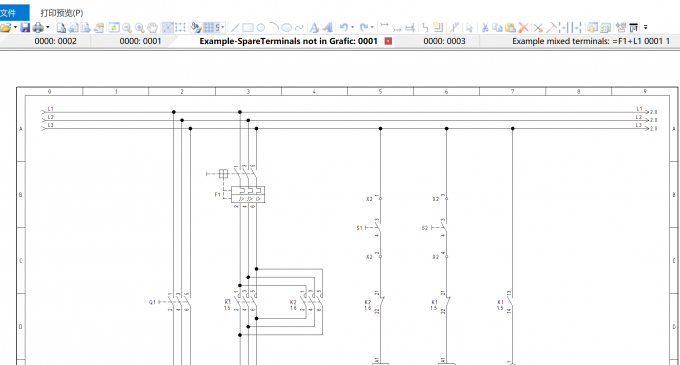Open the 打印预览(P) menu
680x365 pixels.
tap(61, 13)
